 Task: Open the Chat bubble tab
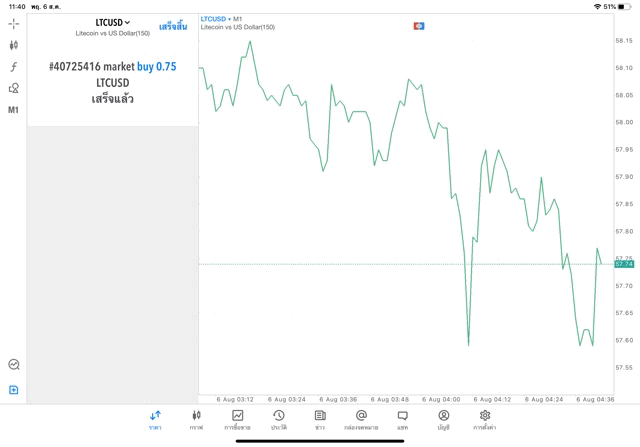pyautogui.click(x=402, y=419)
